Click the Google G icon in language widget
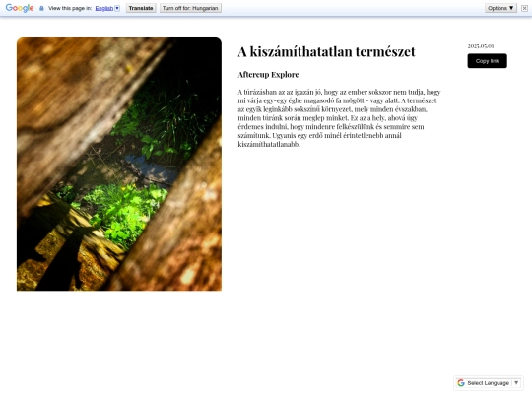Viewport: 532px width, 399px height. 461,383
